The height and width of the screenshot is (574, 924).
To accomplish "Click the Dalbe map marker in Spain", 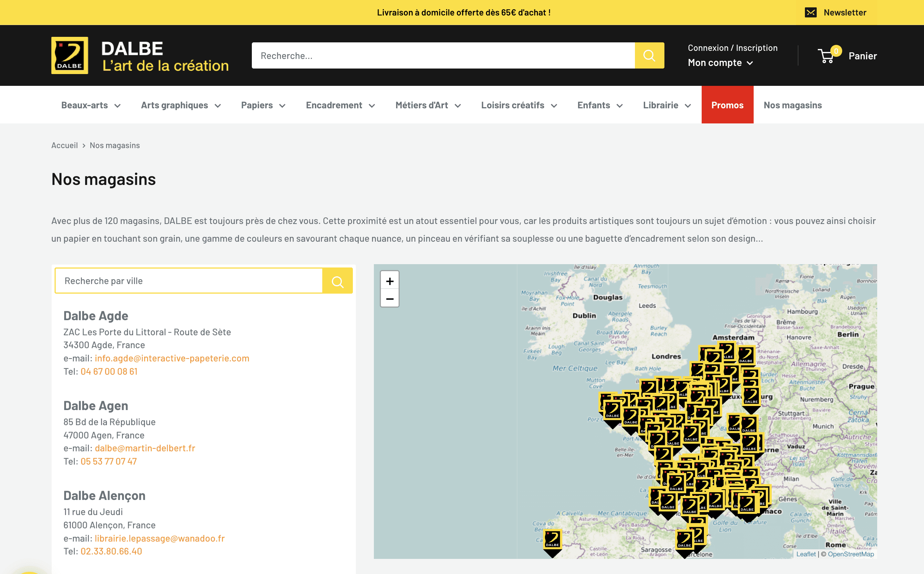I will click(552, 540).
